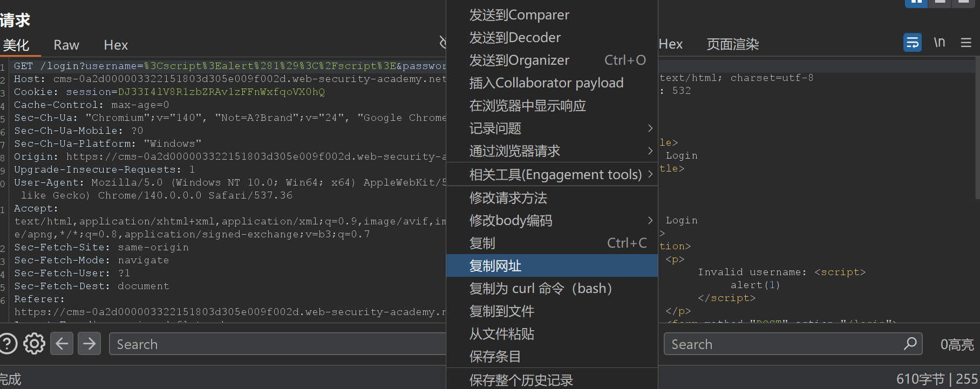Click 610字节 status bar entry
The image size is (980, 389).
tap(920, 379)
